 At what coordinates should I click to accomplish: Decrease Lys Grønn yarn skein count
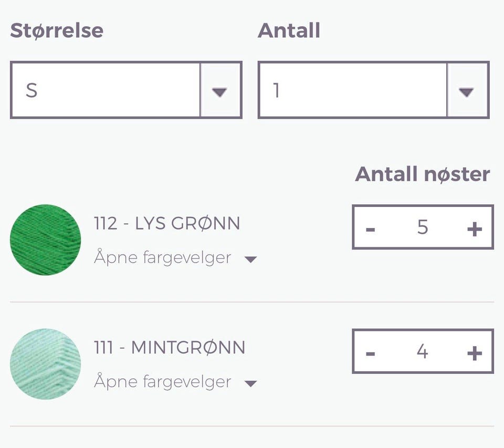pos(371,228)
